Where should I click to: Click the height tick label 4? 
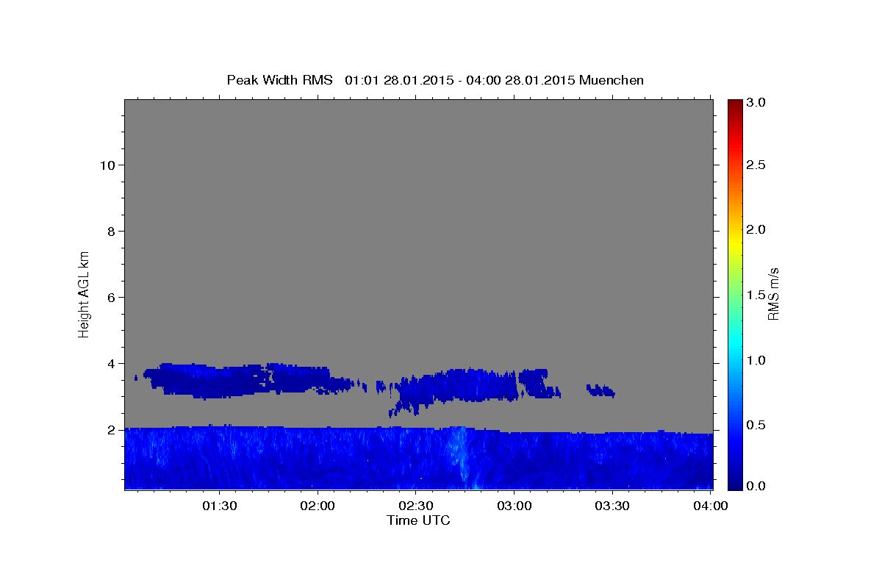pos(110,363)
